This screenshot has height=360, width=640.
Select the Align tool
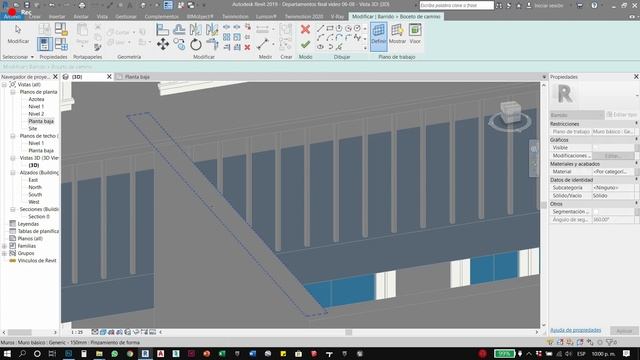pyautogui.click(x=162, y=29)
